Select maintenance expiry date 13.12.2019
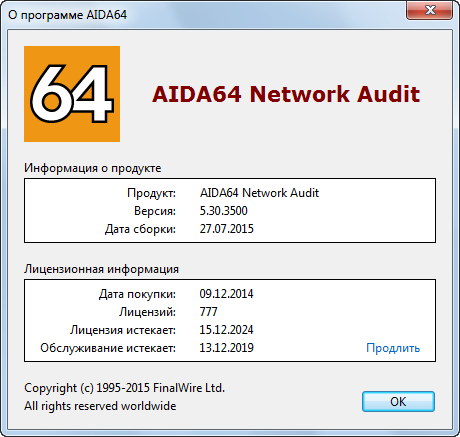 tap(226, 348)
